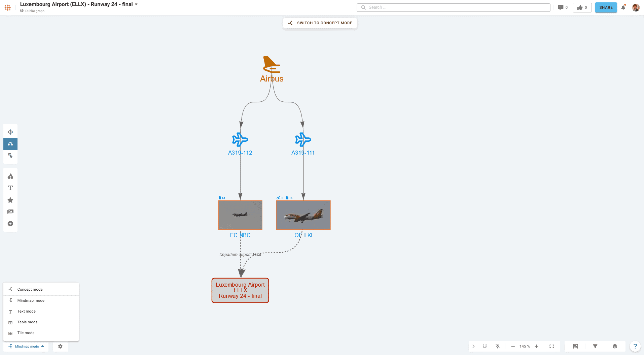
Task: Open the help question mark button
Action: pos(635,346)
